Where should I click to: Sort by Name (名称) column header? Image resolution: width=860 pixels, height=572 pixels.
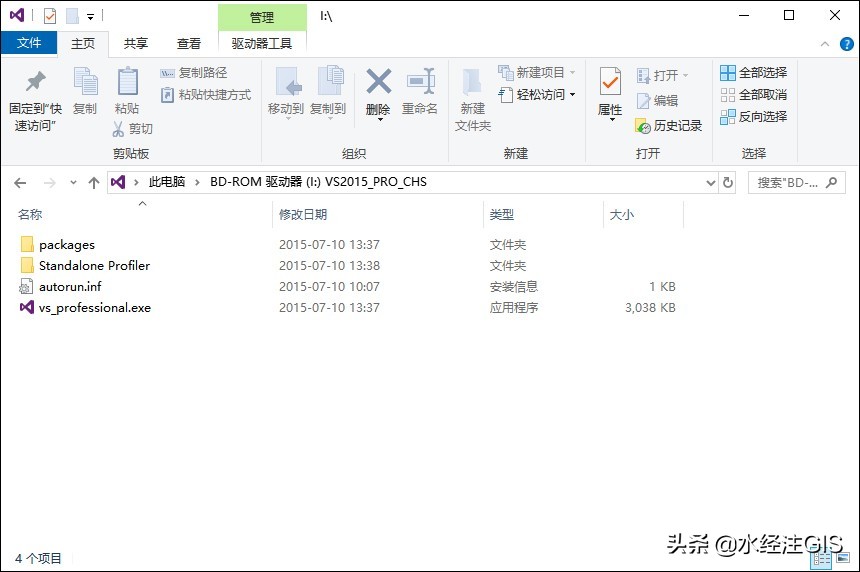coord(30,214)
